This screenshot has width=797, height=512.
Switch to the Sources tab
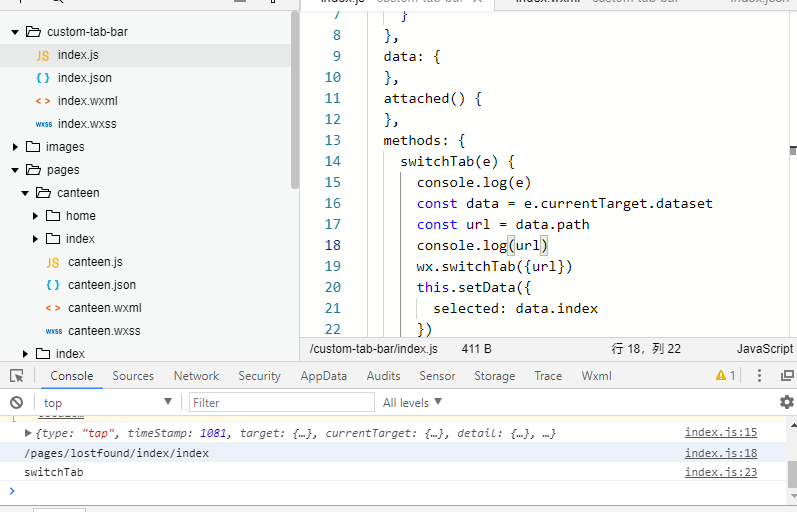coord(133,376)
